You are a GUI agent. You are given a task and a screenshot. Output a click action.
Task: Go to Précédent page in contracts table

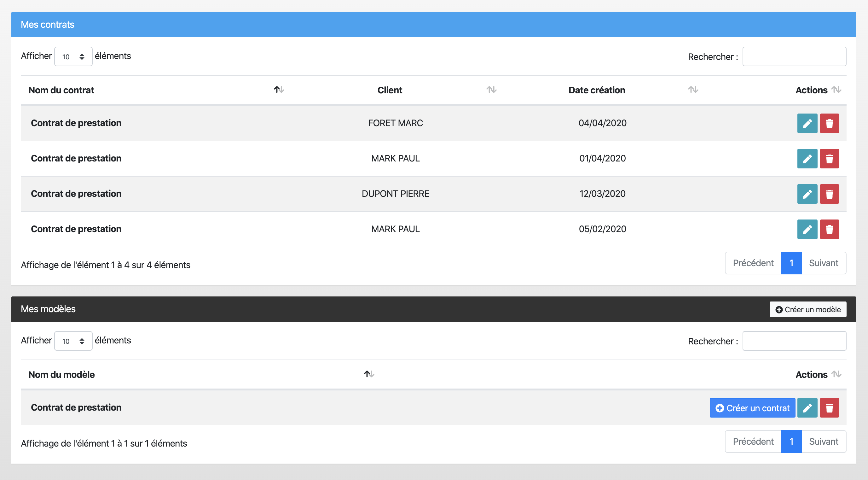click(x=753, y=263)
